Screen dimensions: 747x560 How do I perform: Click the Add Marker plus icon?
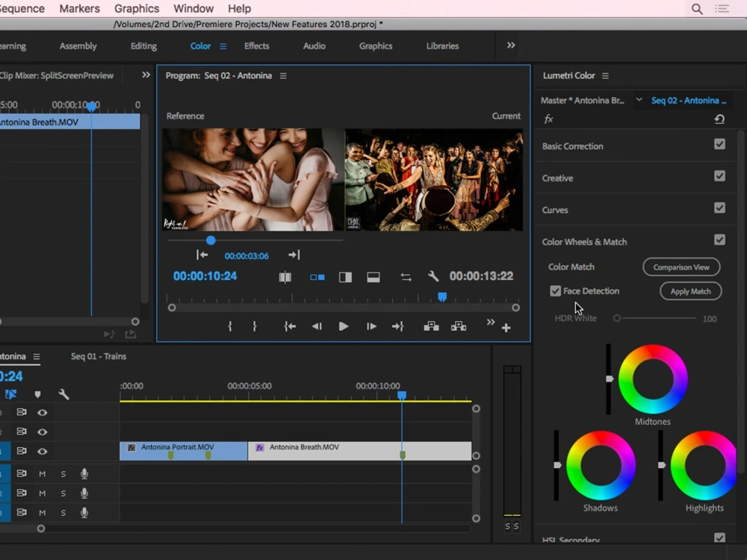click(x=506, y=327)
